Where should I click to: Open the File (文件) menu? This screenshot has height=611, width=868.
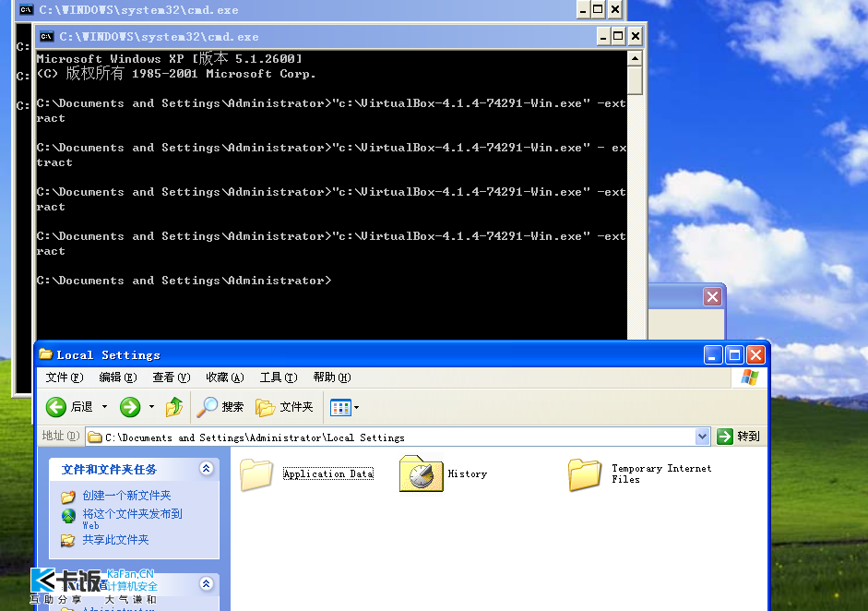[65, 377]
